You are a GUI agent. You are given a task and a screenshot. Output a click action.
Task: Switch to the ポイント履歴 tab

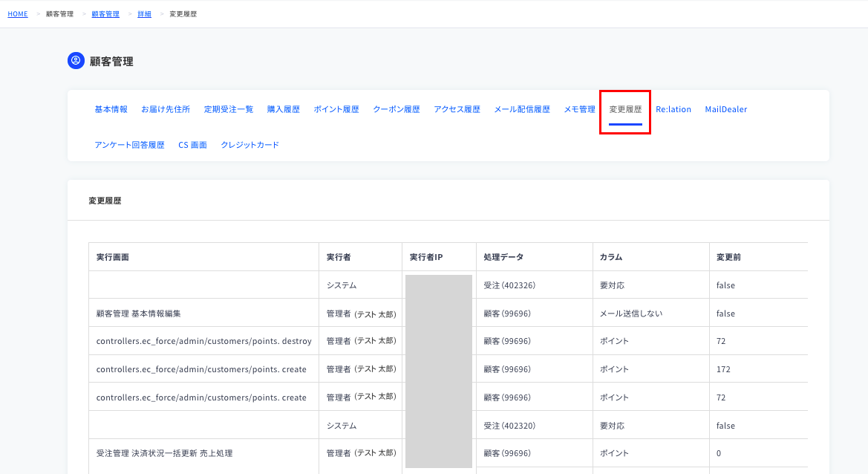point(336,109)
